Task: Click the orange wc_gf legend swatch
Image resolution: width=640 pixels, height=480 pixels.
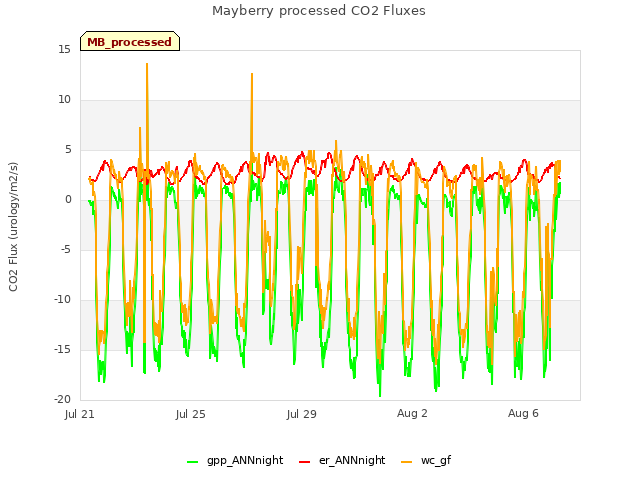Action: click(x=407, y=462)
